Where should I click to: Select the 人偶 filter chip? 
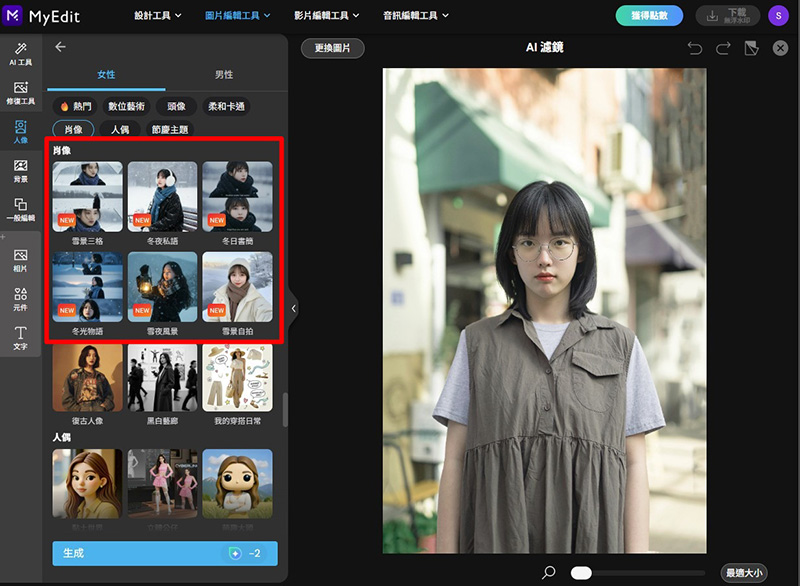(x=120, y=129)
